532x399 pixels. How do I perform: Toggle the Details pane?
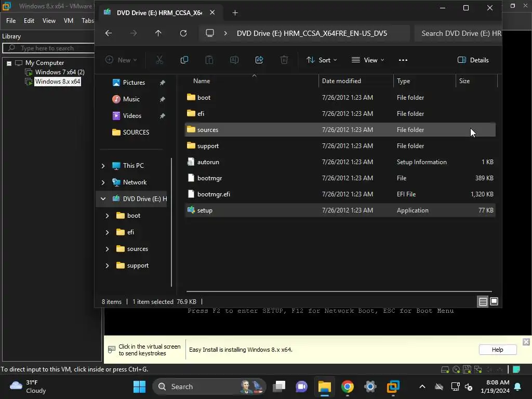click(473, 60)
